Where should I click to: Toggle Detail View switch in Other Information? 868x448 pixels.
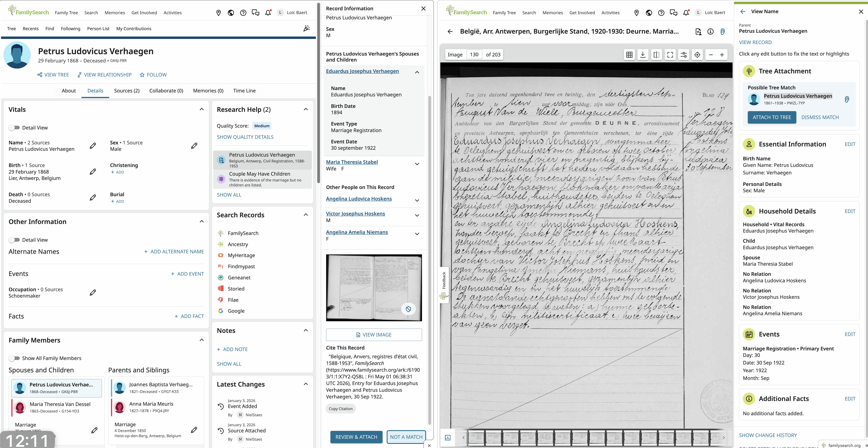[14, 240]
